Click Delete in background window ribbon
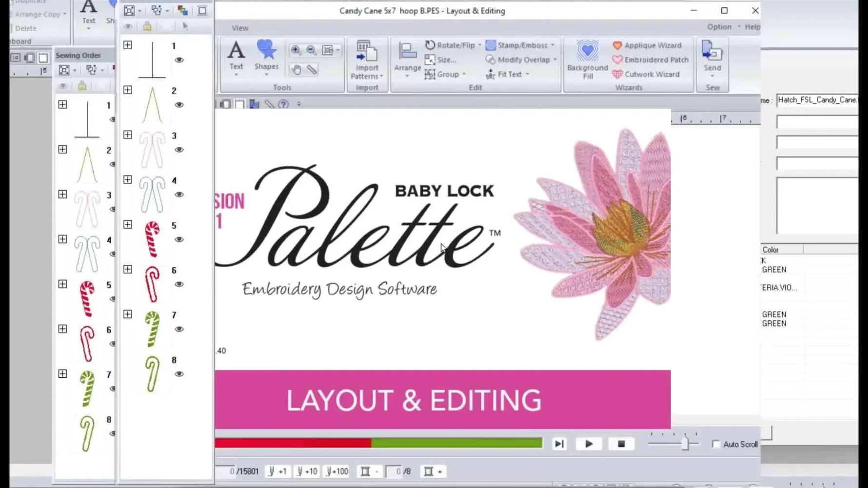Screen dimensions: 868x488 tap(25, 28)
